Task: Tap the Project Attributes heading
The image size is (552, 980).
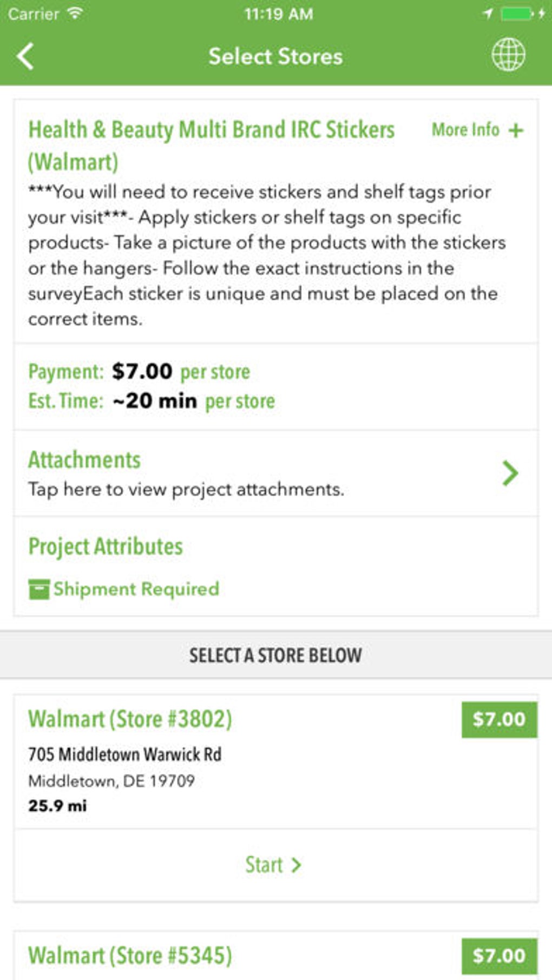Action: point(106,547)
